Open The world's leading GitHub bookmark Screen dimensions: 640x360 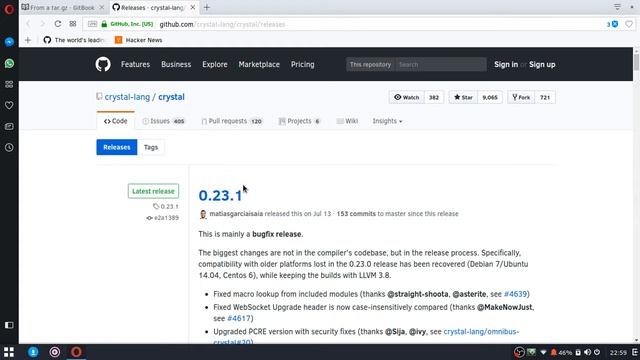click(x=74, y=40)
